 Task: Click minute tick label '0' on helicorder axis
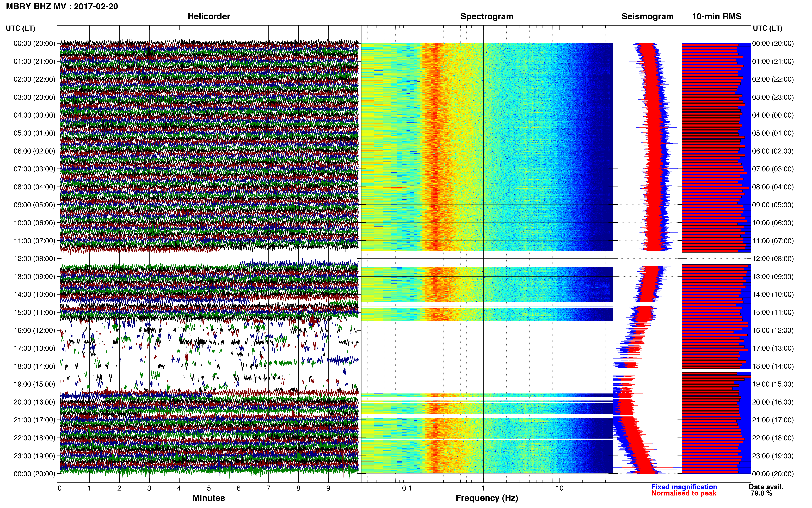[x=59, y=488]
